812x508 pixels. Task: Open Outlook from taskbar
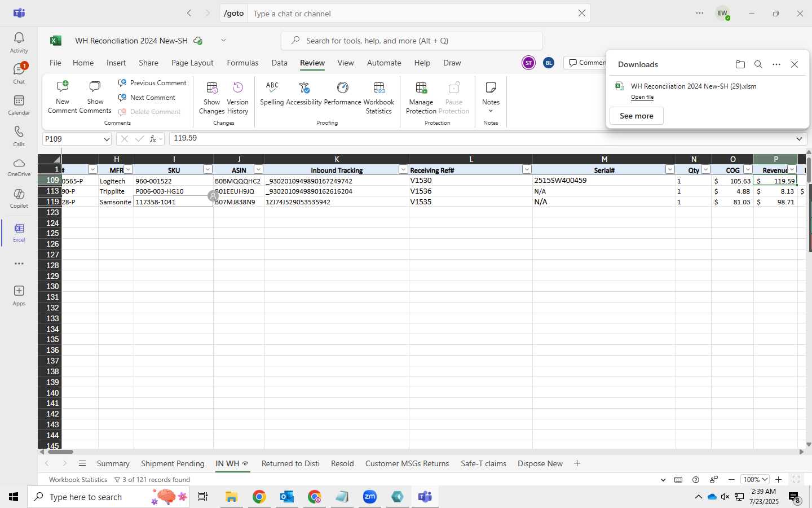pos(286,497)
